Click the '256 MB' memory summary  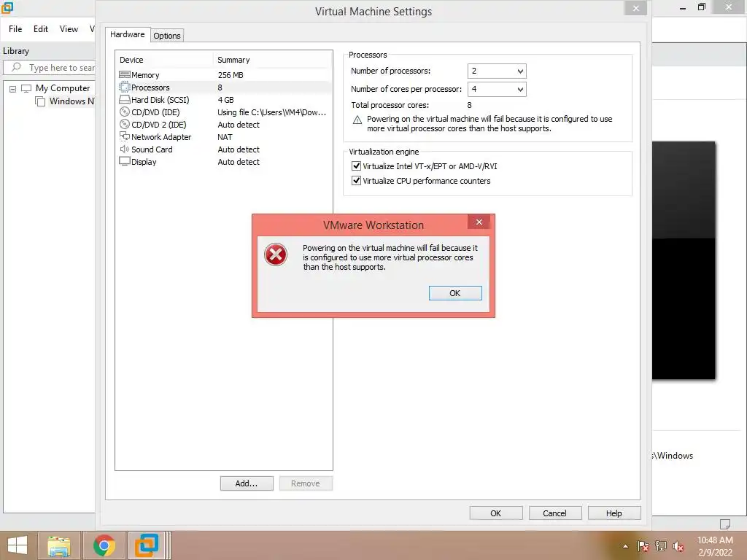click(x=231, y=75)
